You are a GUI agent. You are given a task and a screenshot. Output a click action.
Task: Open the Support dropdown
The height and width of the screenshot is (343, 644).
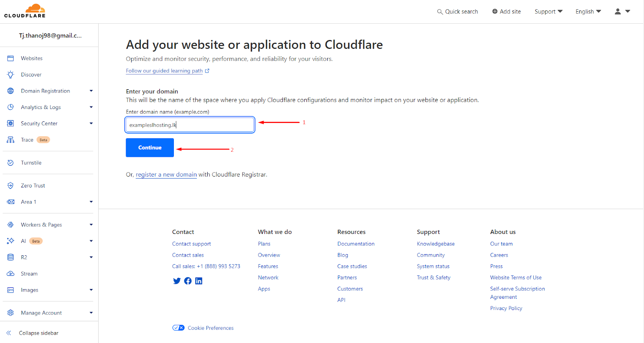549,11
